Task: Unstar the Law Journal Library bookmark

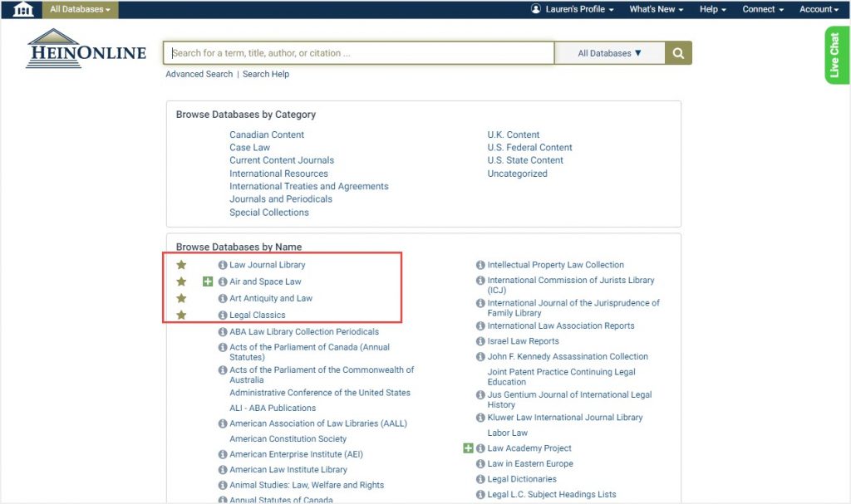Action: coord(181,265)
